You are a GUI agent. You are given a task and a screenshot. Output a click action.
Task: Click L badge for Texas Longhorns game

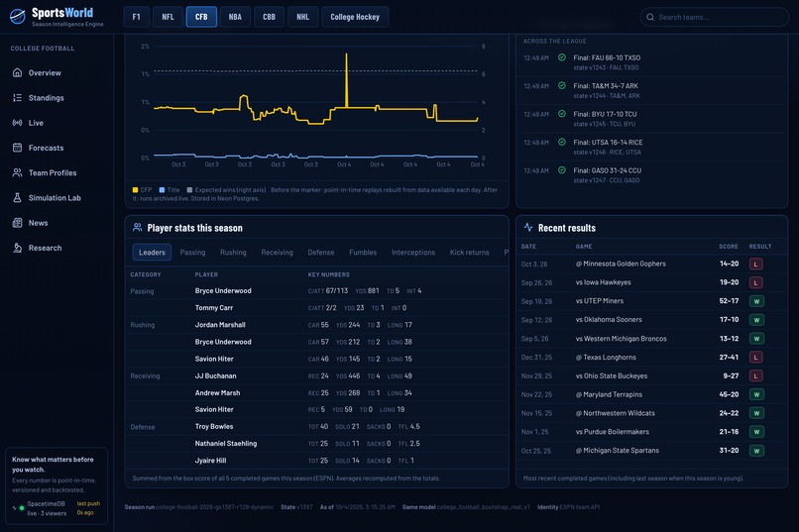tap(756, 358)
